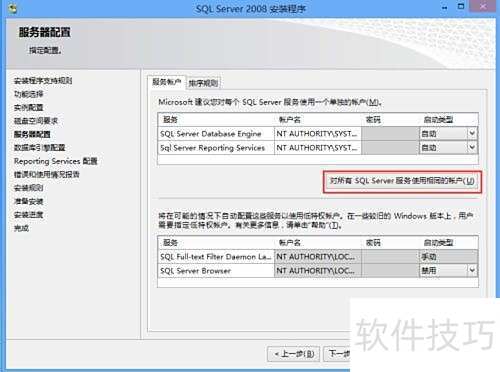Click 功能选择 step in sidebar

tap(29, 94)
